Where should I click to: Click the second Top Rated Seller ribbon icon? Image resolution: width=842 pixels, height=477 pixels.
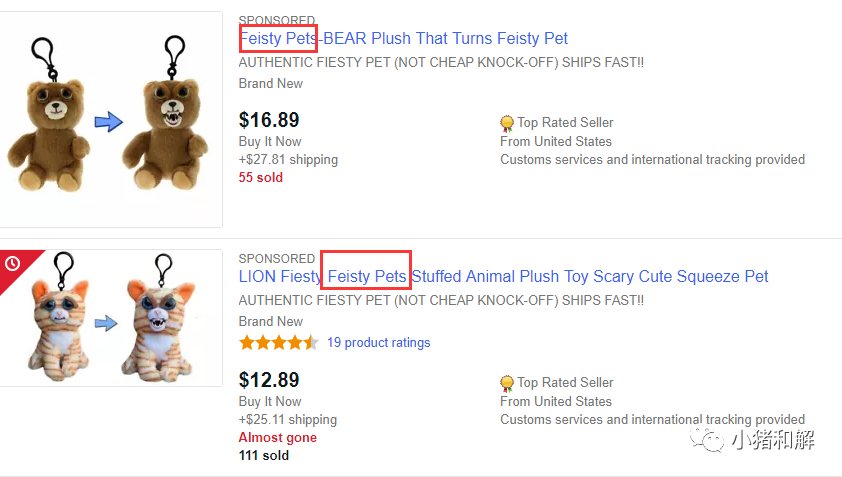[507, 383]
